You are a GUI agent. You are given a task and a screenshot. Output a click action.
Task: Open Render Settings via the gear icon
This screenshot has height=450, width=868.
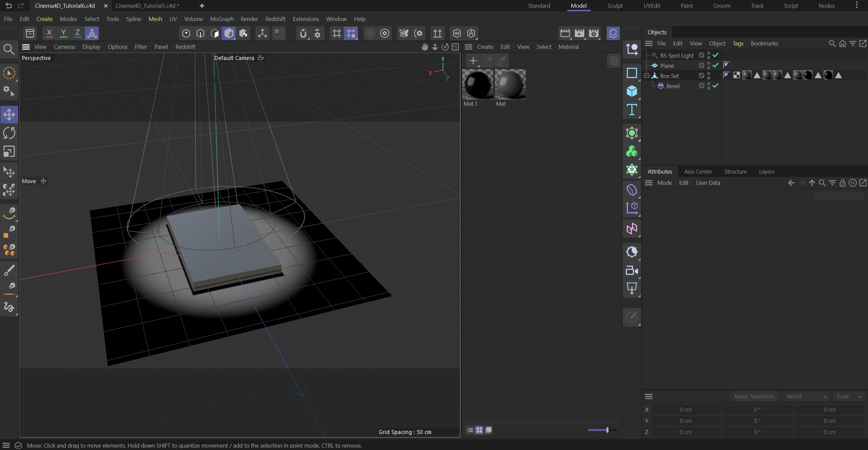594,33
